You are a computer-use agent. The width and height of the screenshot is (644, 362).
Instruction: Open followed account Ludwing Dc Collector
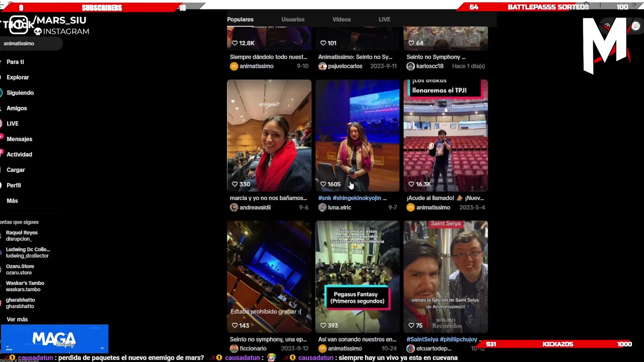28,252
